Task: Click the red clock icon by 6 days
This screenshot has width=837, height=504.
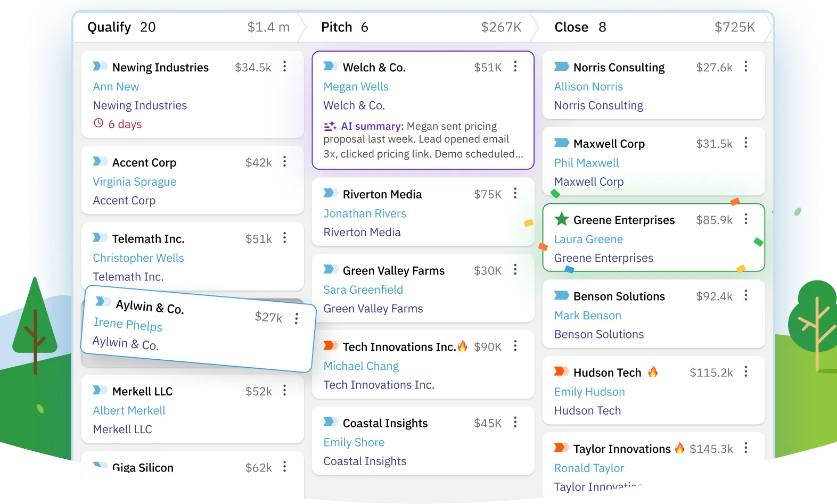Action: click(99, 123)
